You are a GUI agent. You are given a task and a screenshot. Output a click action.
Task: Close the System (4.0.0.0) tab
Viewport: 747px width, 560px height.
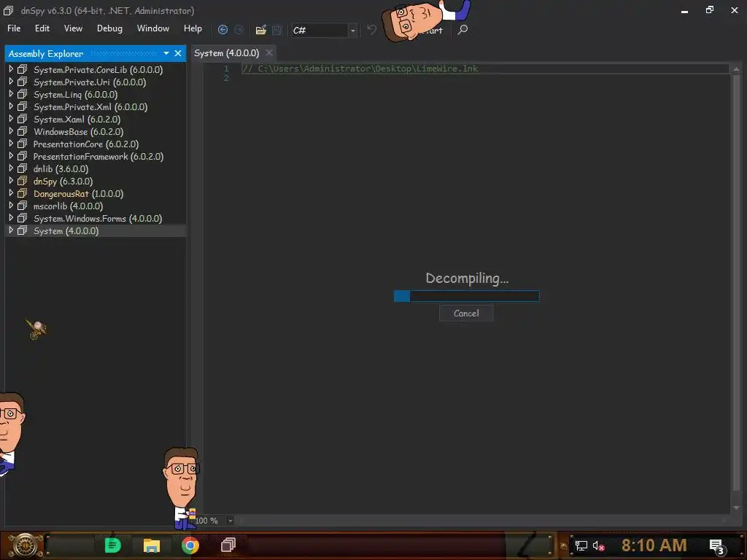(269, 52)
